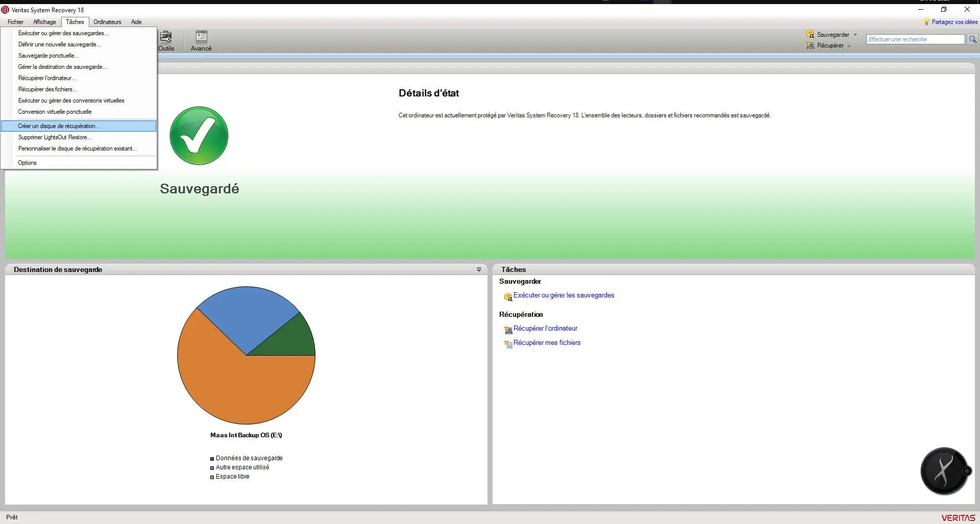Viewport: 980px width, 524px height.
Task: Click the Sauvegarder icon in the toolbar
Action: [810, 34]
